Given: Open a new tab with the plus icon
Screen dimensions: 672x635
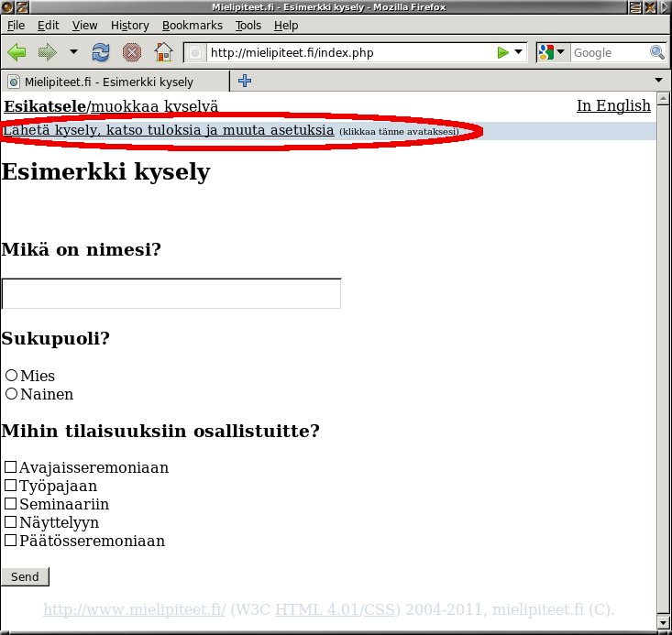Looking at the screenshot, I should click(245, 81).
